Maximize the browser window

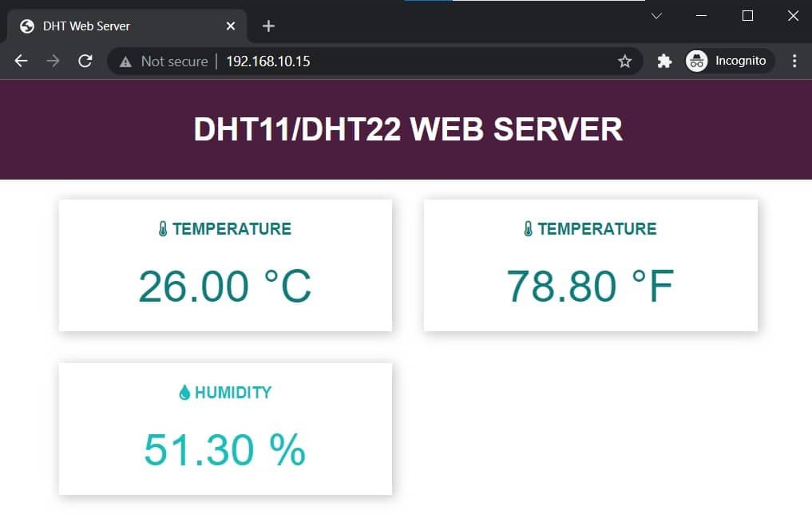[747, 16]
